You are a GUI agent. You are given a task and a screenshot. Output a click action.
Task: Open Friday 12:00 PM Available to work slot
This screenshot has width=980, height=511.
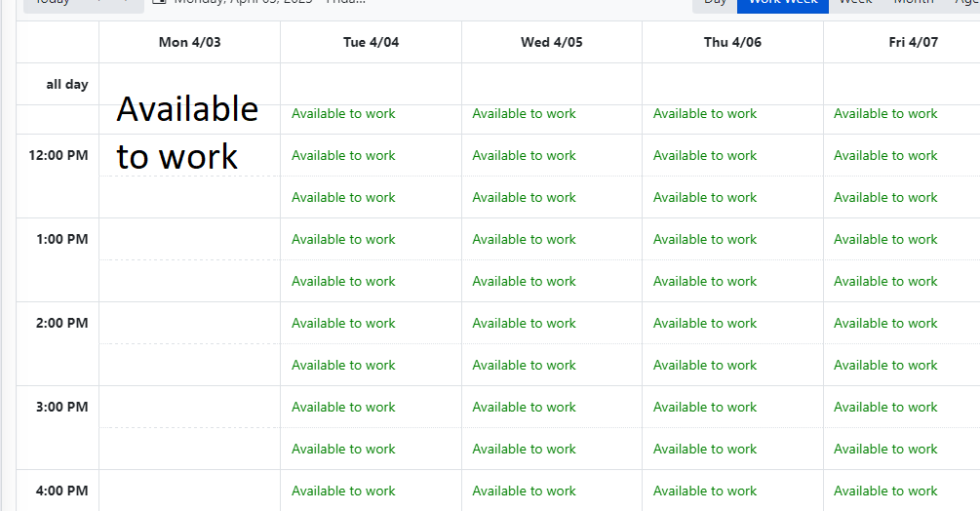[x=885, y=155]
